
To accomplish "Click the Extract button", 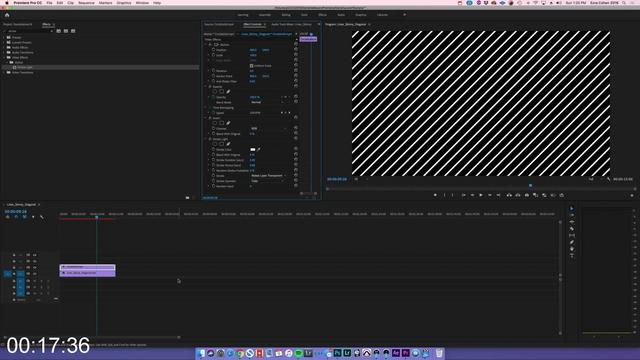I will pyautogui.click(x=518, y=196).
